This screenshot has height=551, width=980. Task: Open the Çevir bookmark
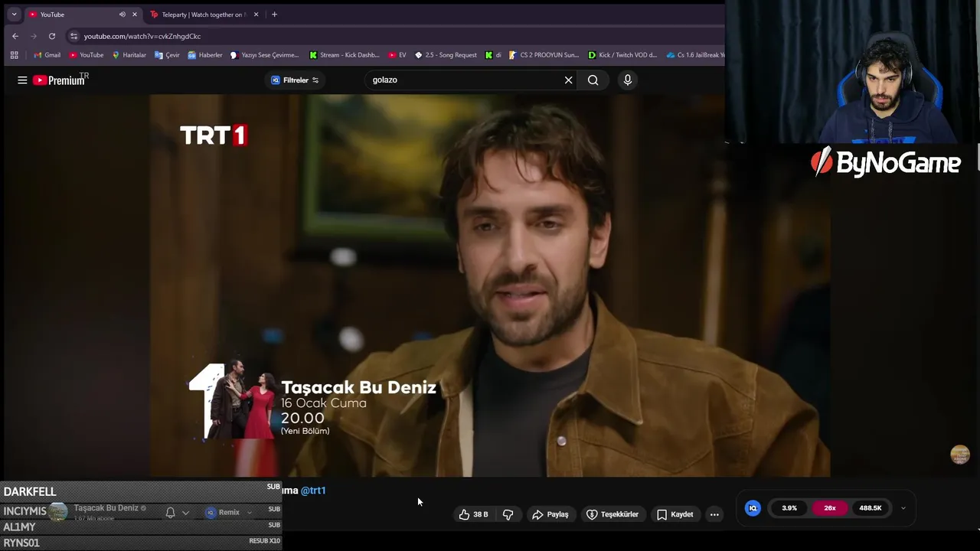pos(167,55)
